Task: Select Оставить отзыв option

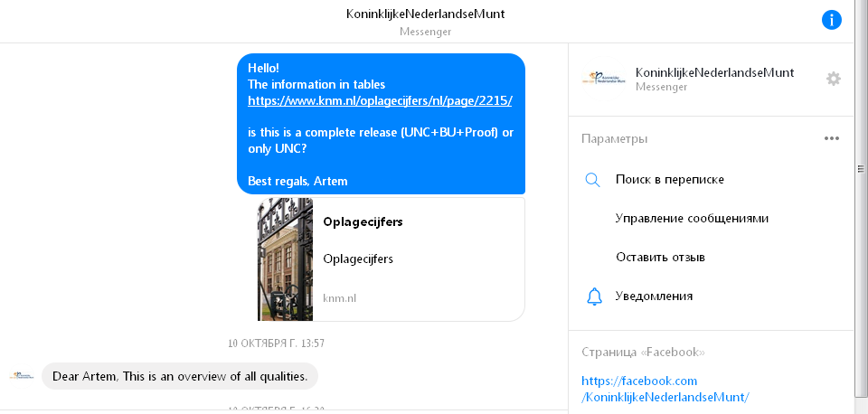Action: click(x=660, y=258)
